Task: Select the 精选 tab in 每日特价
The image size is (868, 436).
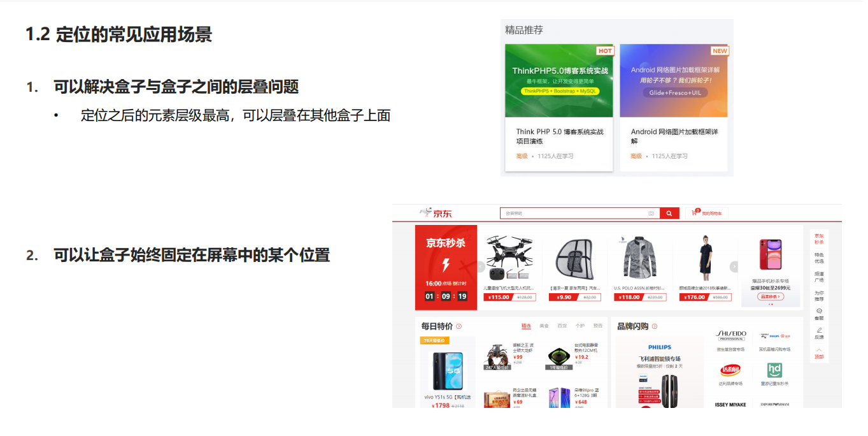Action: coord(526,326)
